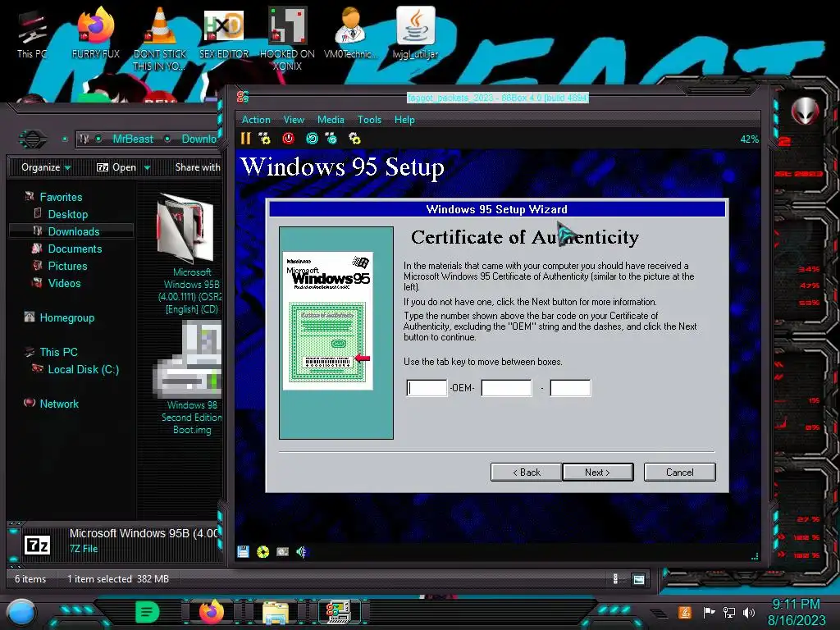Open the Action menu in 86Box

point(256,120)
